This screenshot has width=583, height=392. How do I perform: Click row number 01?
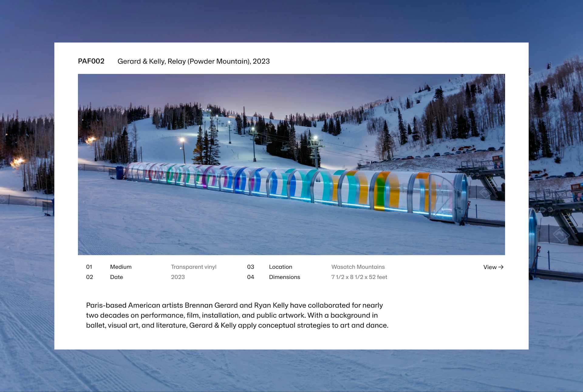[89, 267]
